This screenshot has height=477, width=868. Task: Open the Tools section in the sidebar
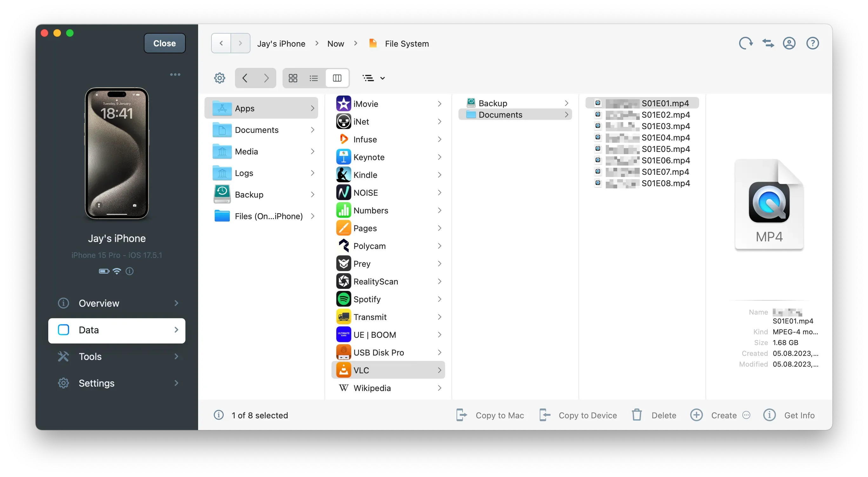tap(90, 356)
